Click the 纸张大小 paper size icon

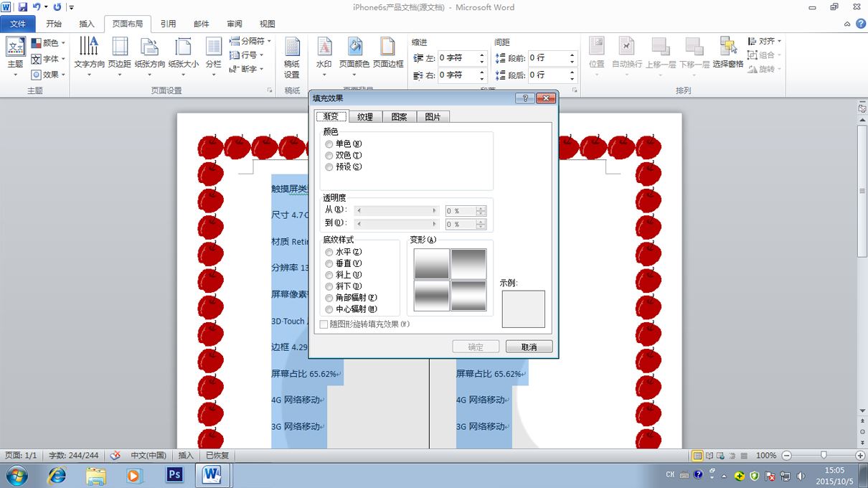184,47
